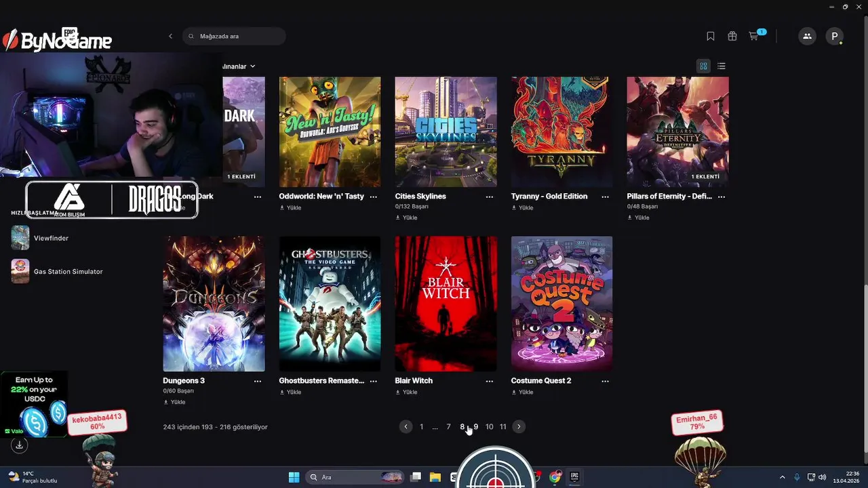
Task: Click the 'Dungeons 3' title text
Action: pos(184,381)
